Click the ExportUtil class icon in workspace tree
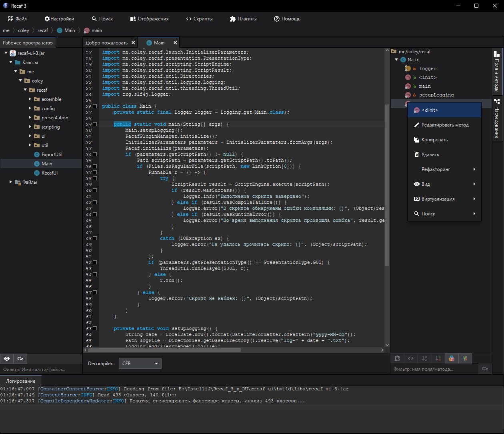This screenshot has height=434, width=504. point(37,155)
